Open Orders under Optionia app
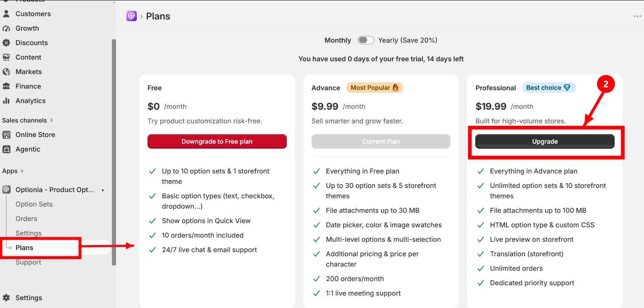This screenshot has width=644, height=308. [x=27, y=219]
